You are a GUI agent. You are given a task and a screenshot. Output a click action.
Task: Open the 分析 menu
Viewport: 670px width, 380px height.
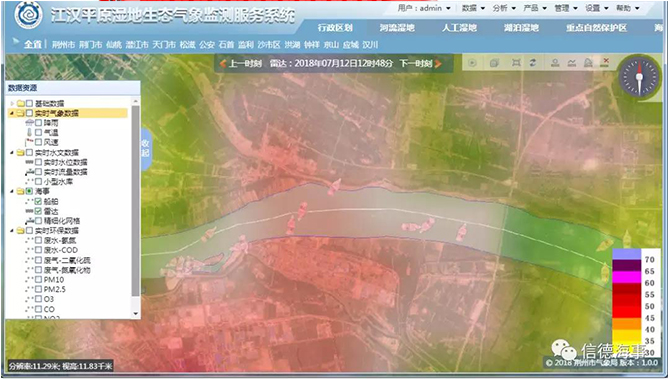point(504,8)
